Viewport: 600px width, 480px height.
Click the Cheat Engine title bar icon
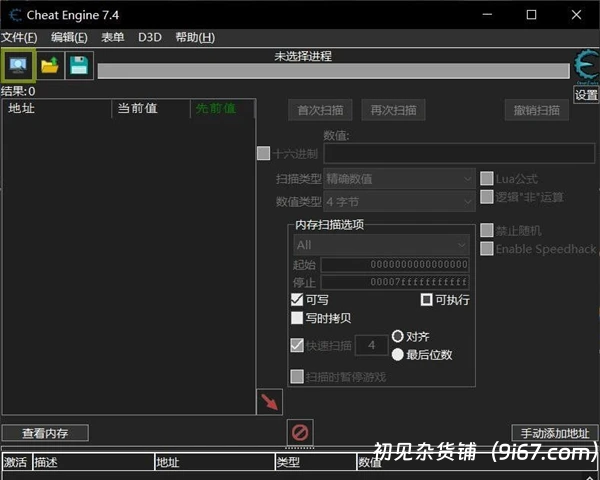(15, 15)
